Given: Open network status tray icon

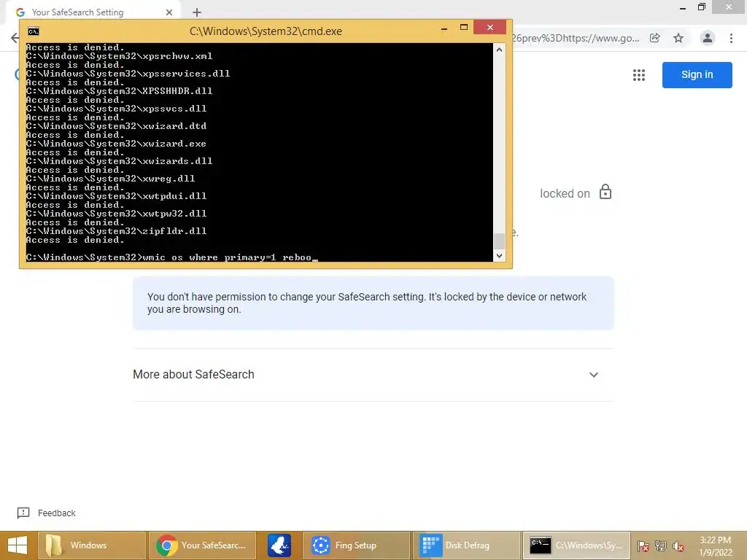Looking at the screenshot, I should [x=661, y=545].
